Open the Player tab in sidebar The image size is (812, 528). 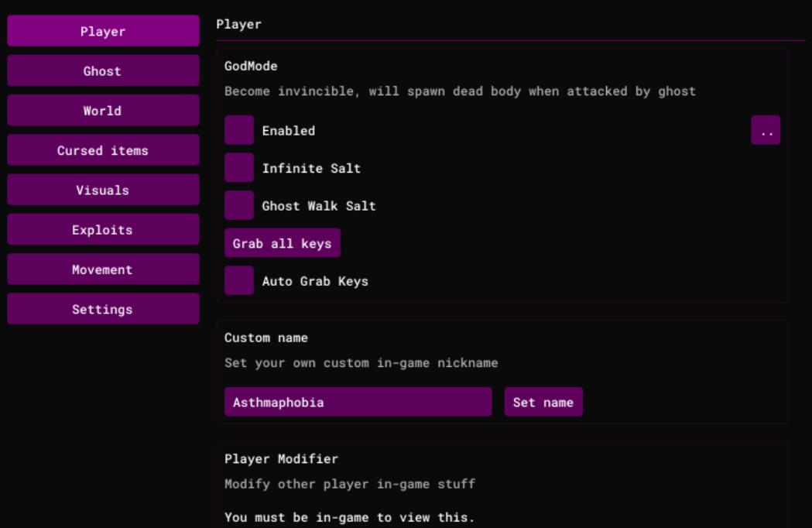point(103,30)
